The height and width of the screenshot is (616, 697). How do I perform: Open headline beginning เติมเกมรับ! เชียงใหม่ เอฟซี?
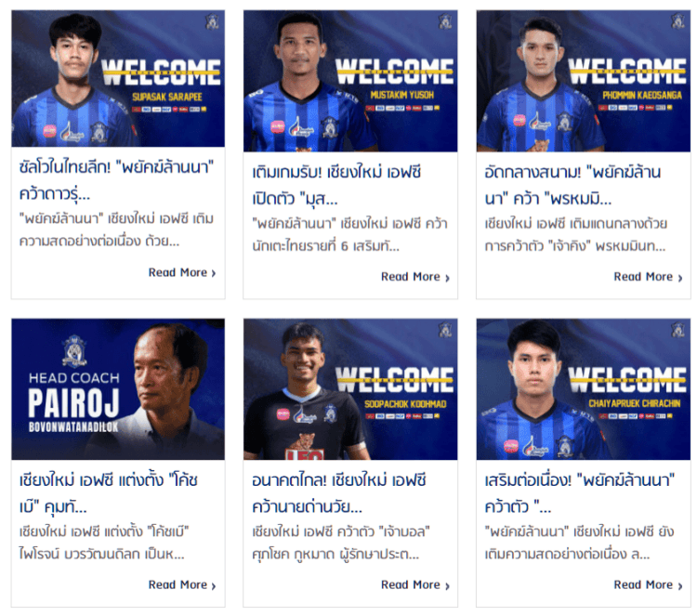pyautogui.click(x=336, y=185)
